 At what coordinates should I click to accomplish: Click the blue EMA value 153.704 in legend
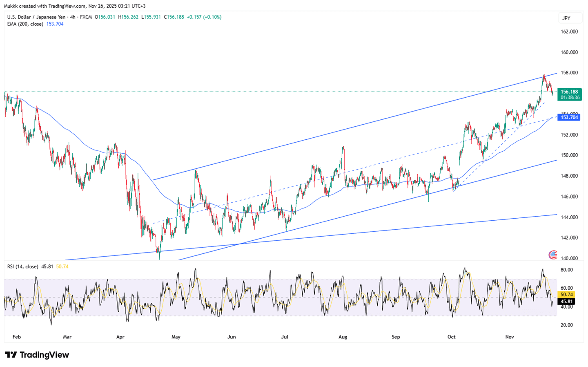pyautogui.click(x=55, y=24)
